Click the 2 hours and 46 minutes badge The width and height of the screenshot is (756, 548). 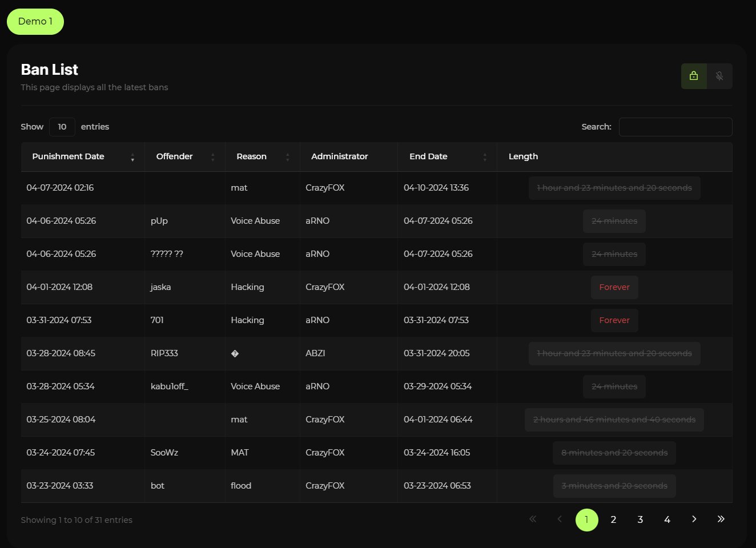point(614,420)
